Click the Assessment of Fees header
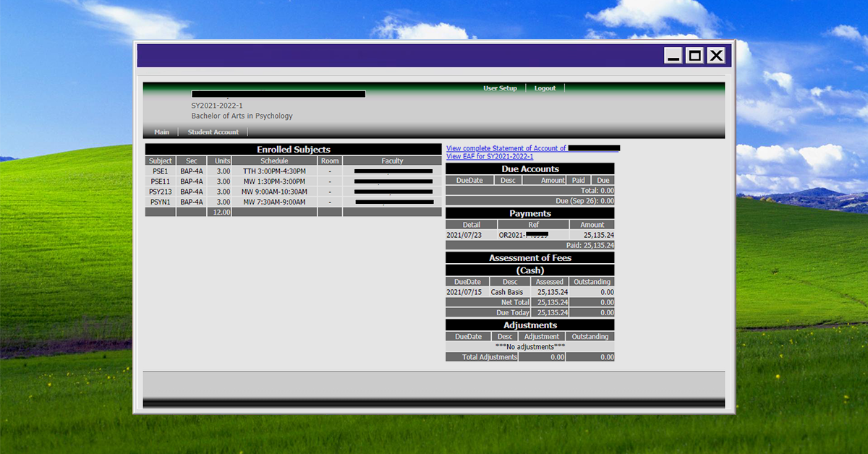The width and height of the screenshot is (868, 454). 529,258
